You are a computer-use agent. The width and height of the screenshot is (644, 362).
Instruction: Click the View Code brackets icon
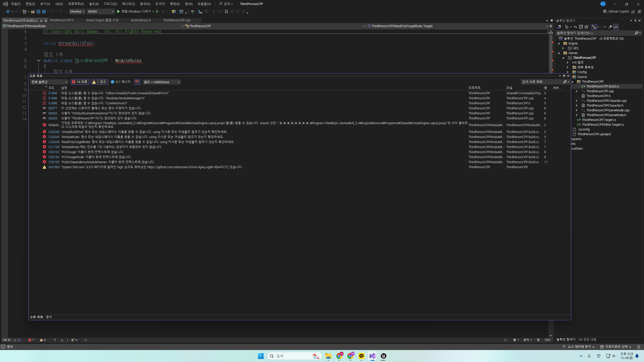[x=605, y=27]
